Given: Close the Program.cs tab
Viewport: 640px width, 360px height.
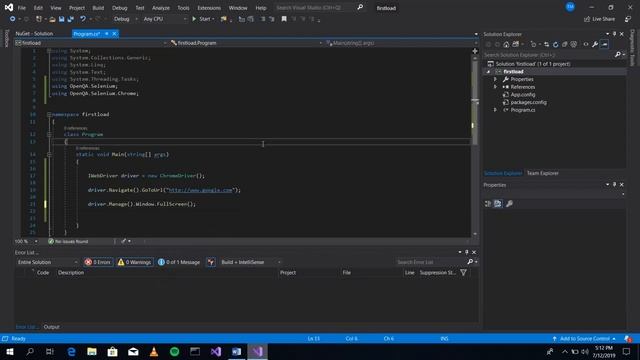Looking at the screenshot, I should (x=114, y=33).
